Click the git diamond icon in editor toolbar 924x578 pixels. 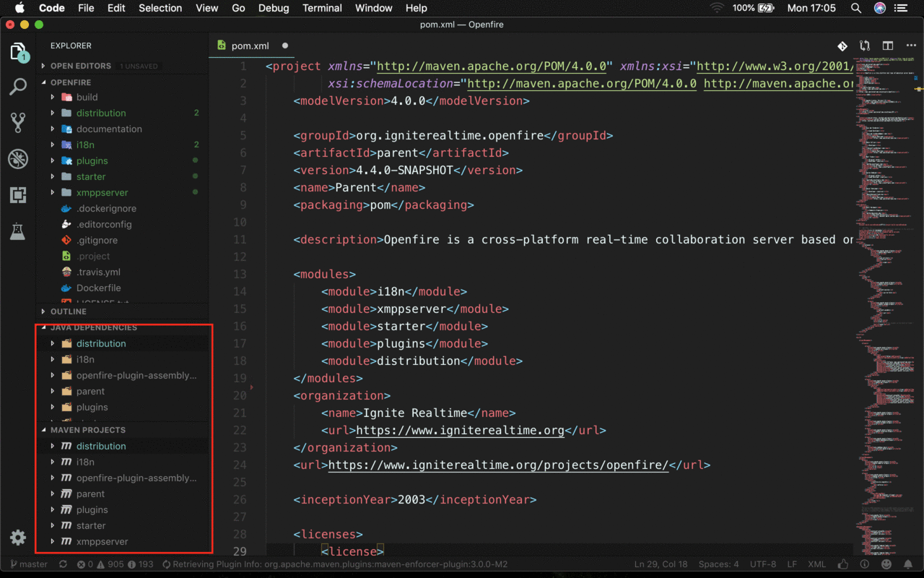coord(842,46)
